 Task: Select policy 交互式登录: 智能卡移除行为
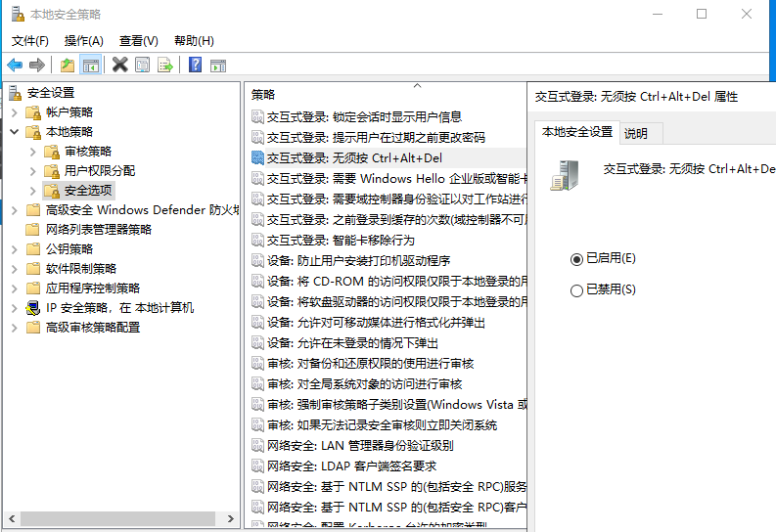tap(340, 240)
